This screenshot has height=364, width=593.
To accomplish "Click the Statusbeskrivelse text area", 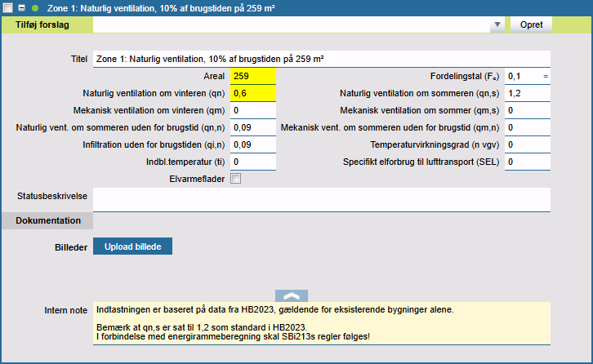I will pyautogui.click(x=322, y=199).
